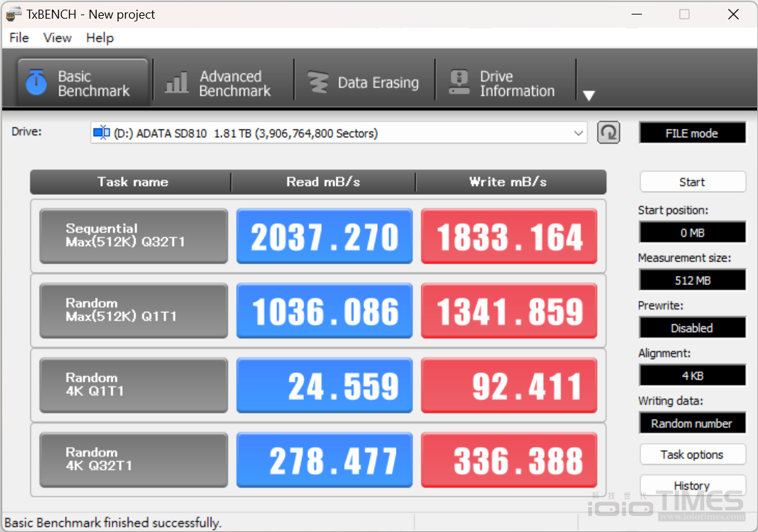
Task: Select the Random 4K Q1T1 task
Action: tap(133, 385)
